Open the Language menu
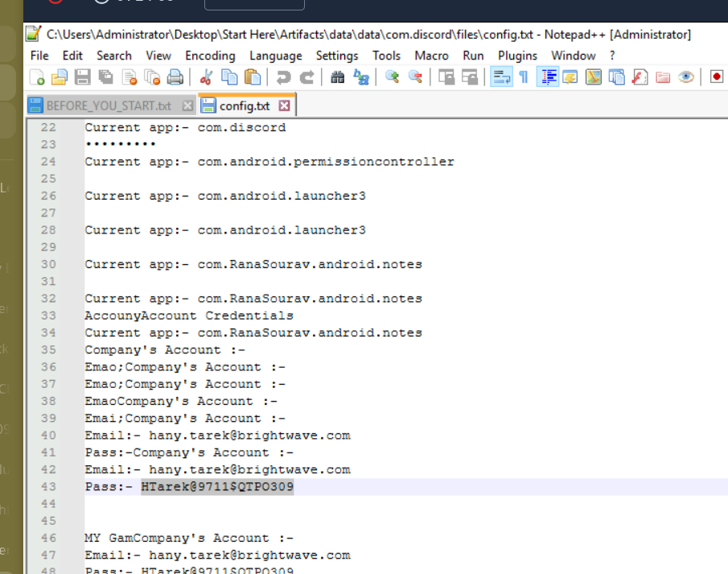728x574 pixels. point(274,56)
